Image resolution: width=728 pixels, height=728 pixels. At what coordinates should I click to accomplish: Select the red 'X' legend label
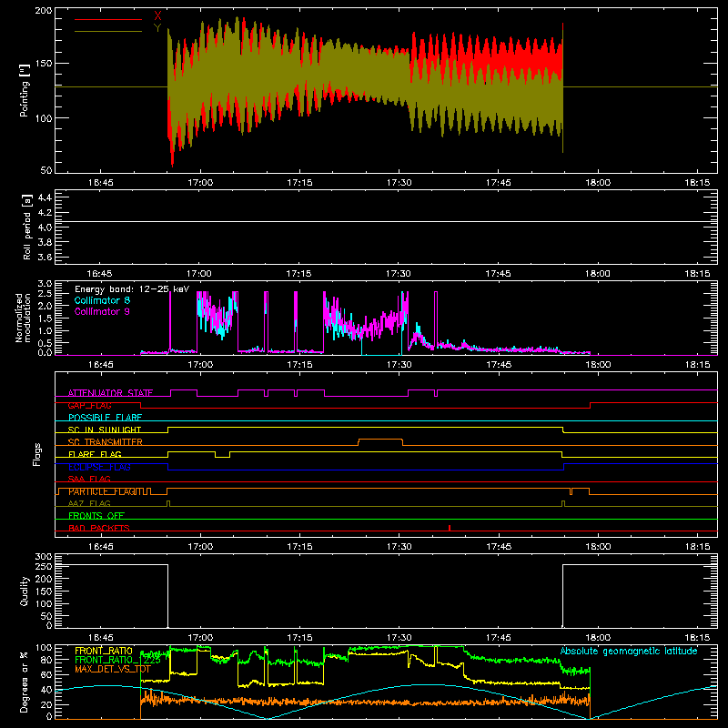point(157,16)
